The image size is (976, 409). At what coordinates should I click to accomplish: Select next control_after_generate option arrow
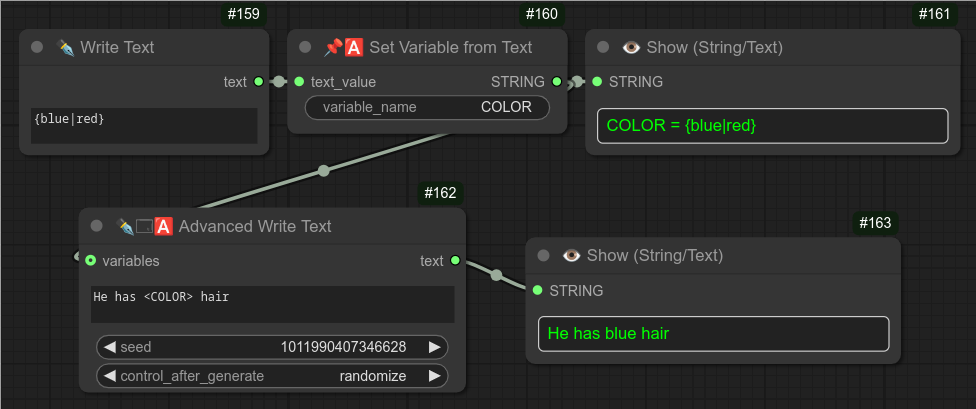434,376
